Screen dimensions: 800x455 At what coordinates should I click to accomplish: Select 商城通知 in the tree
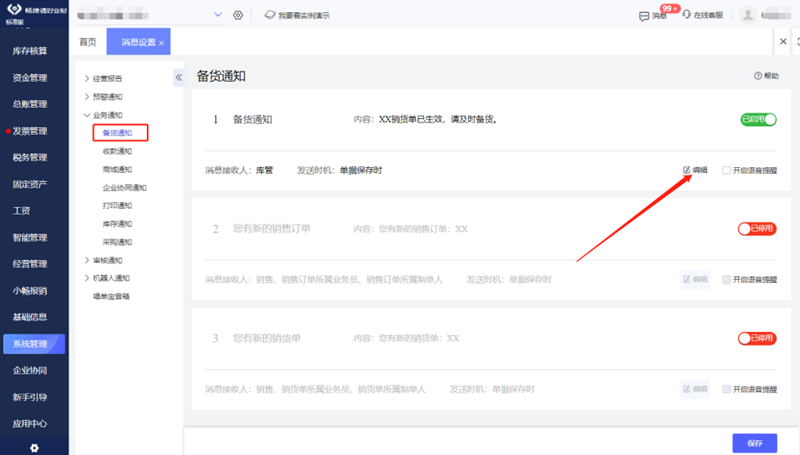click(117, 169)
